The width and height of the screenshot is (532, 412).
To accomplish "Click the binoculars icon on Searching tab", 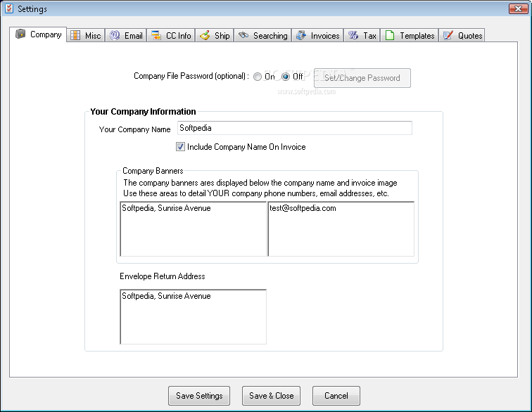I will (243, 35).
